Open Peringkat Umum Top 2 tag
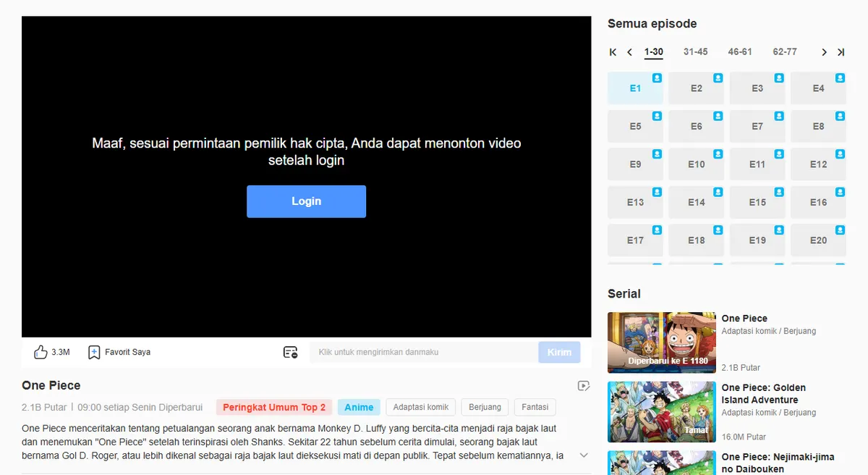This screenshot has height=475, width=868. click(x=274, y=407)
